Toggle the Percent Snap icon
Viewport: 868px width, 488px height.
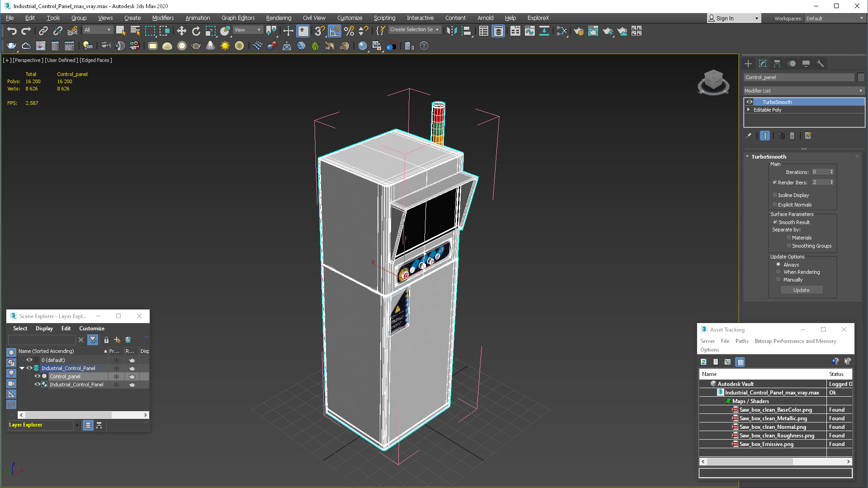tap(349, 31)
